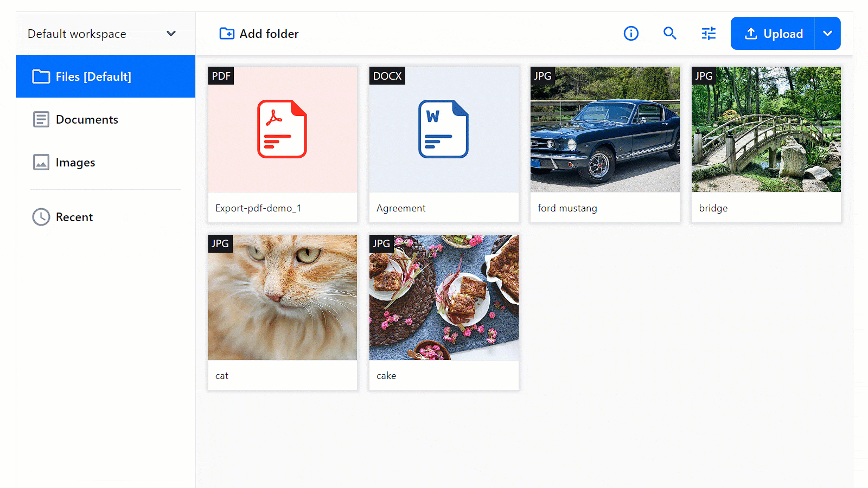Select the cat photo thumbnail
Image resolution: width=868 pixels, height=488 pixels.
283,298
